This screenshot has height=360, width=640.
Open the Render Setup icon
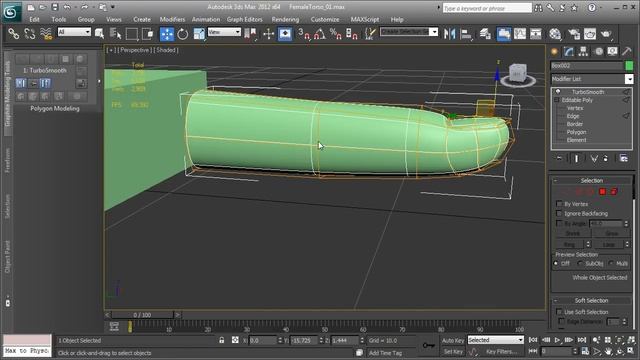pyautogui.click(x=573, y=34)
